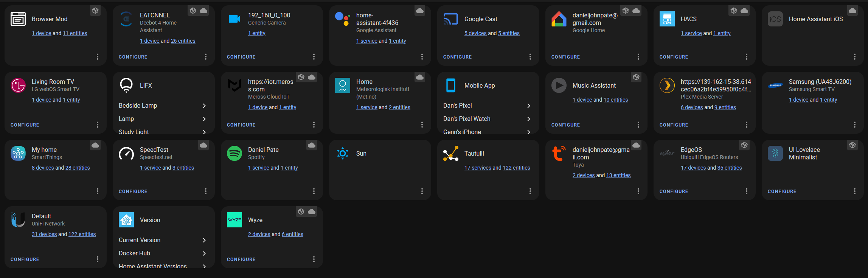Image resolution: width=868 pixels, height=278 pixels.
Task: Click the UniFi Network logo
Action: tap(18, 220)
